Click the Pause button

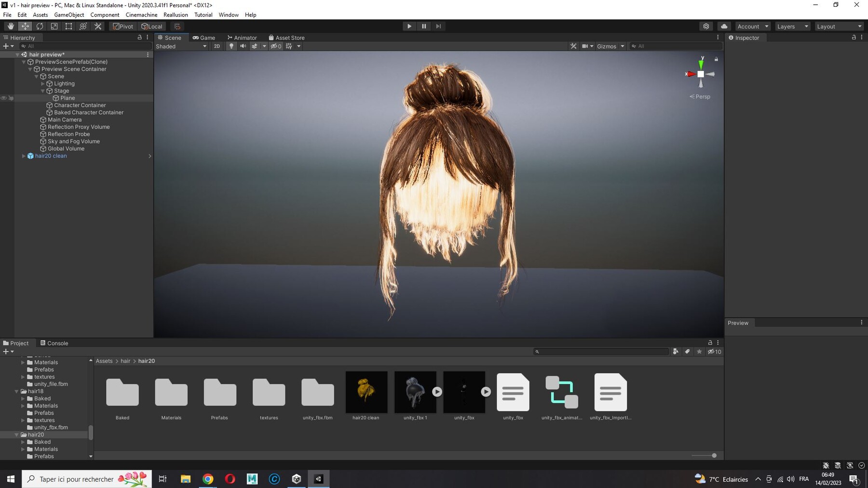(424, 26)
